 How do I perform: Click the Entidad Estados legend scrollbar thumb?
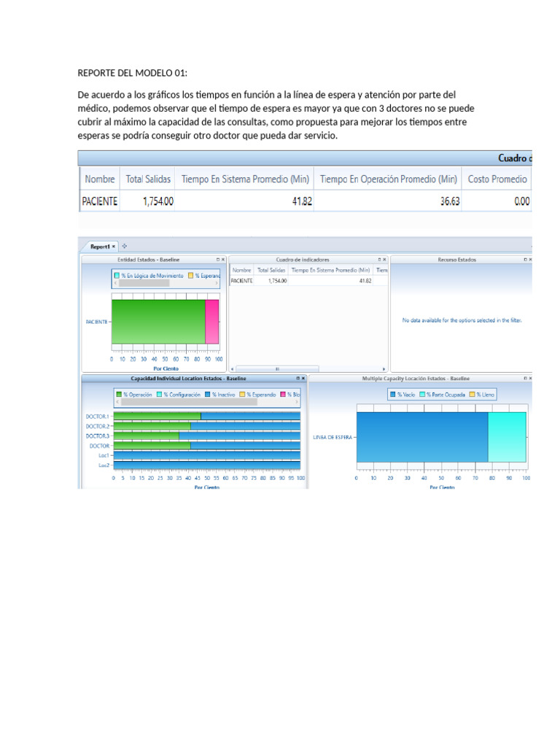[144, 283]
